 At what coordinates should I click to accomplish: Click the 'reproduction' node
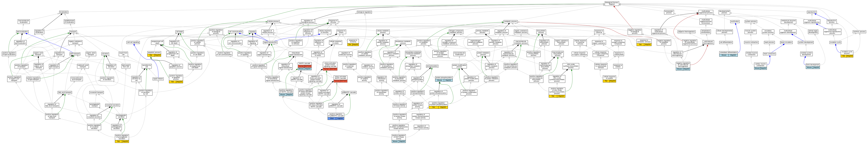(812, 12)
